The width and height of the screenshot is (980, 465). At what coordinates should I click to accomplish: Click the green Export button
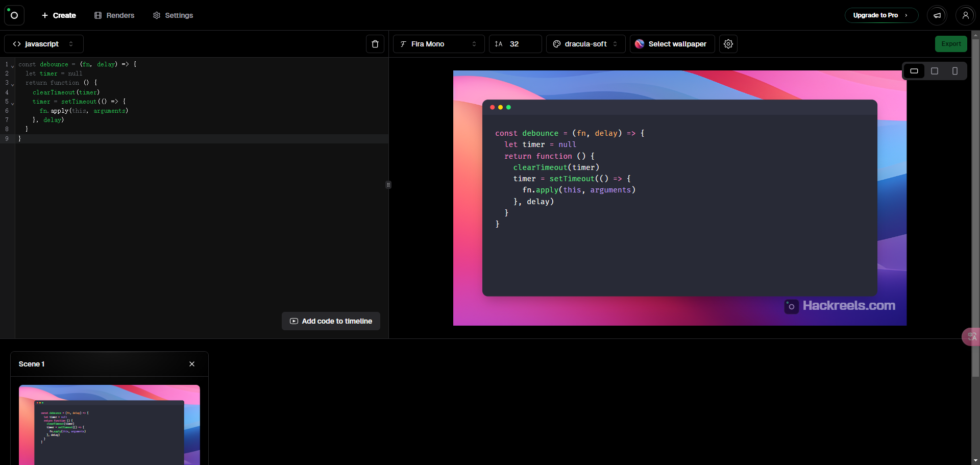point(951,44)
